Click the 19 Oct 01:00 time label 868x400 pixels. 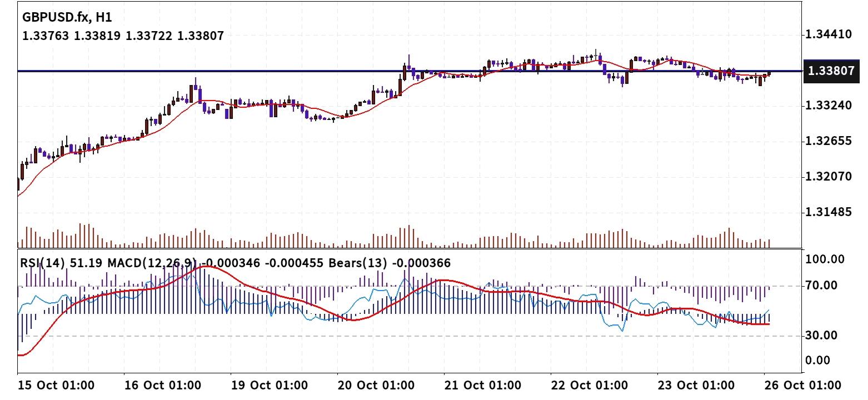[269, 385]
